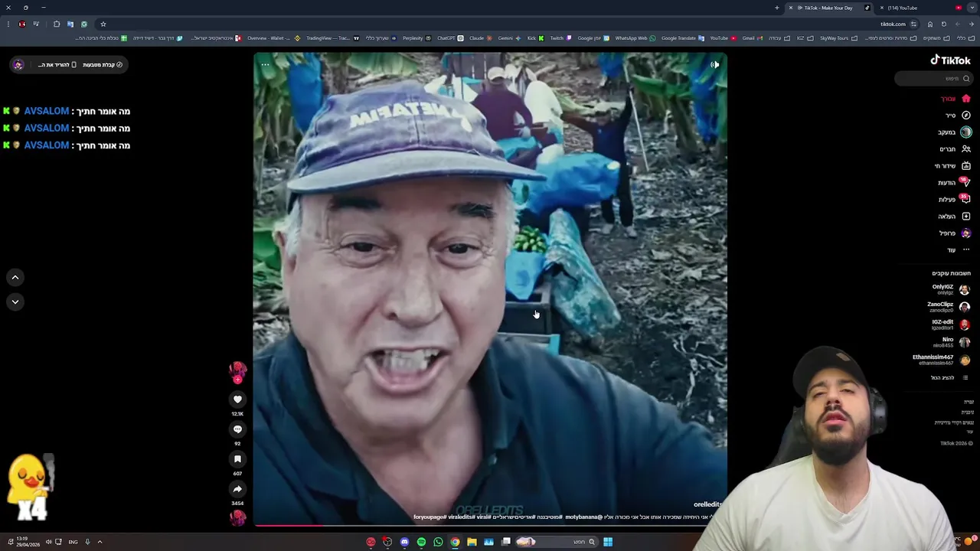Mute the video with speaker icon

point(714,65)
